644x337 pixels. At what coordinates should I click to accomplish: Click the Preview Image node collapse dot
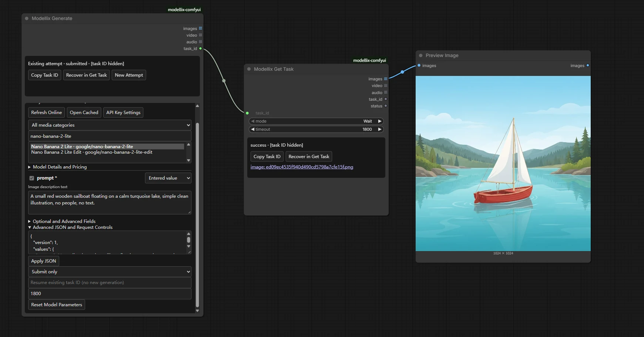coord(421,56)
